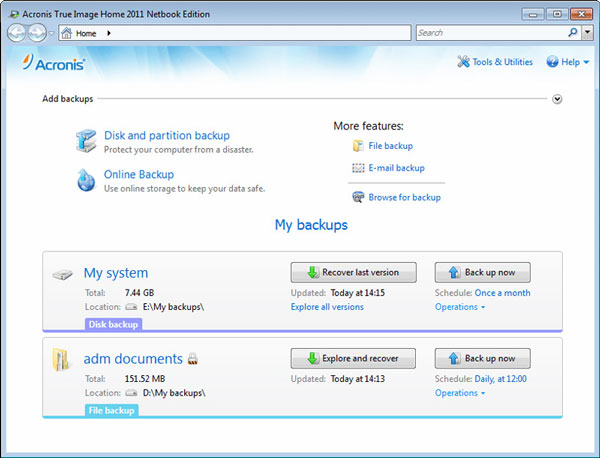Open Operations dropdown for adm documents
The width and height of the screenshot is (600, 458).
click(x=460, y=393)
